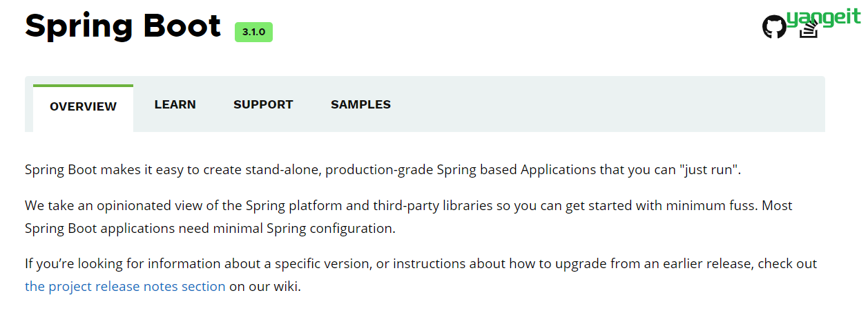868x311 pixels.
Task: Click the phrase "production-grade Spring based Applications"
Action: point(461,170)
